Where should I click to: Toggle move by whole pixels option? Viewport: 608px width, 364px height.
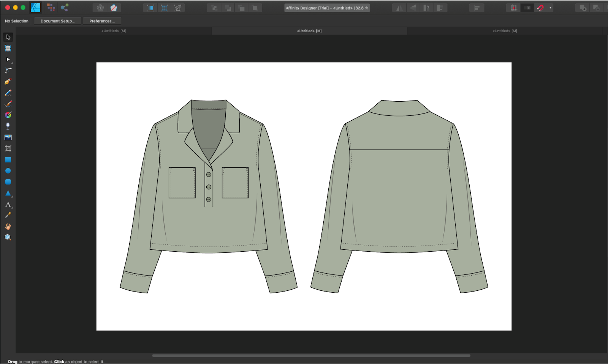(527, 8)
